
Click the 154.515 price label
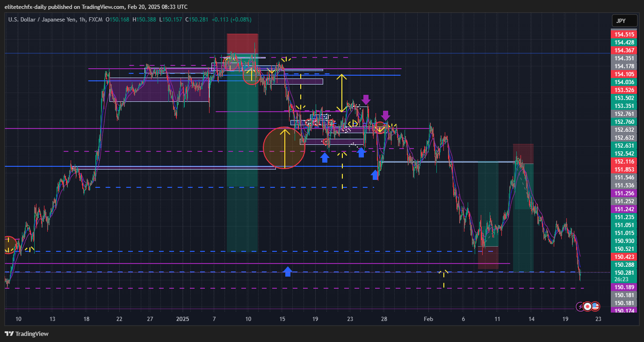[x=624, y=35]
